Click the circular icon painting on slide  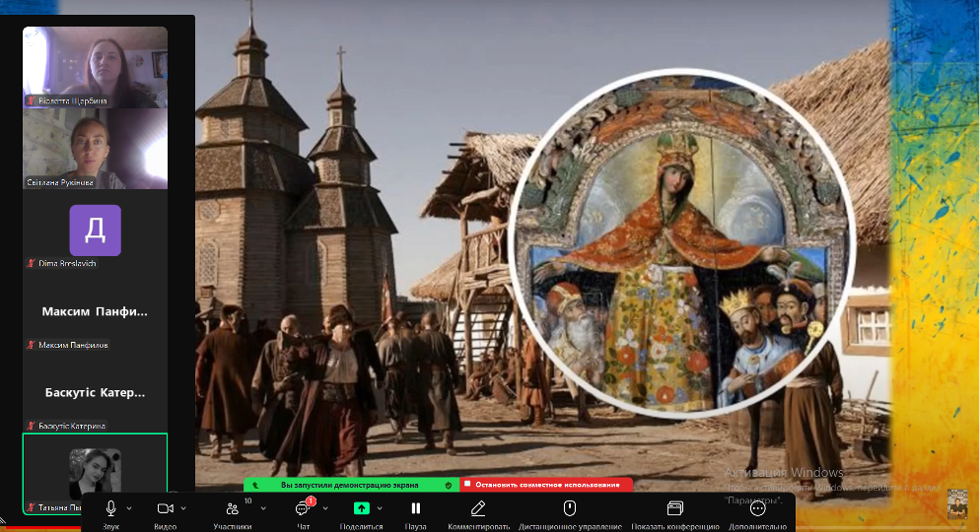tap(680, 243)
